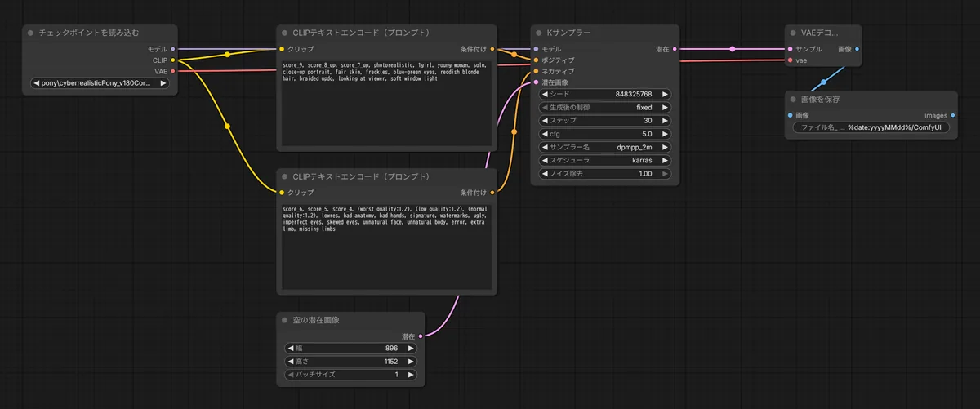Open the 生成後の制御 fixed dropdown
The image size is (980, 409).
[x=605, y=107]
